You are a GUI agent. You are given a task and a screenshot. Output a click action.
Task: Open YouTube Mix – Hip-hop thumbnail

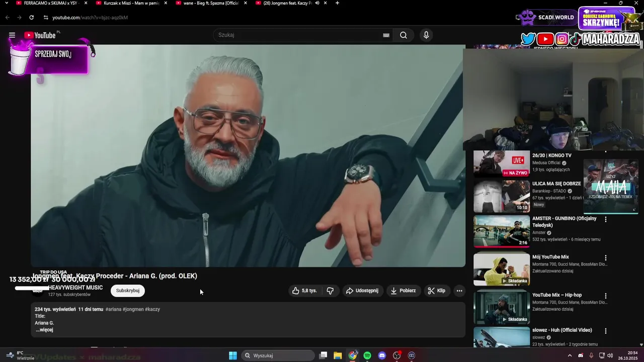(x=502, y=308)
